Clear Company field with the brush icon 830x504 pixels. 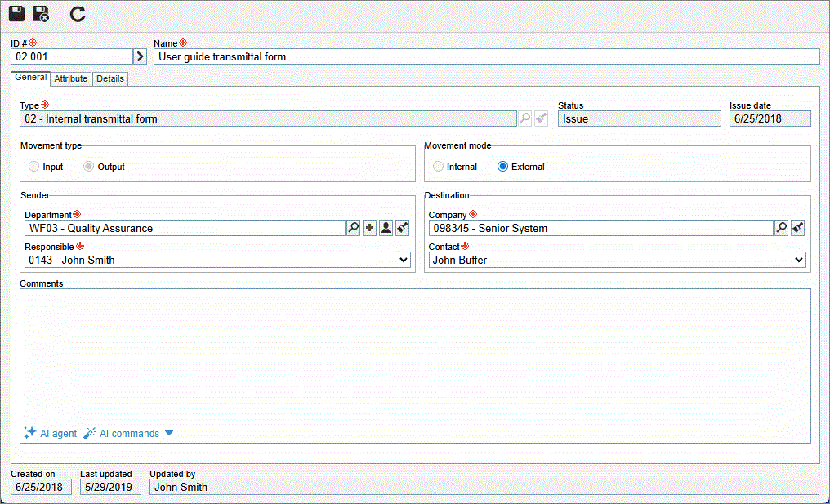pyautogui.click(x=798, y=229)
